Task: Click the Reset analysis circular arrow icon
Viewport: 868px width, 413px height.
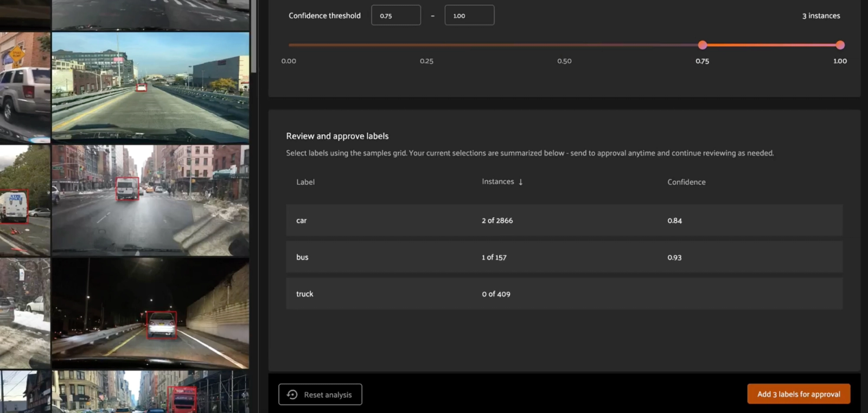Action: (292, 395)
